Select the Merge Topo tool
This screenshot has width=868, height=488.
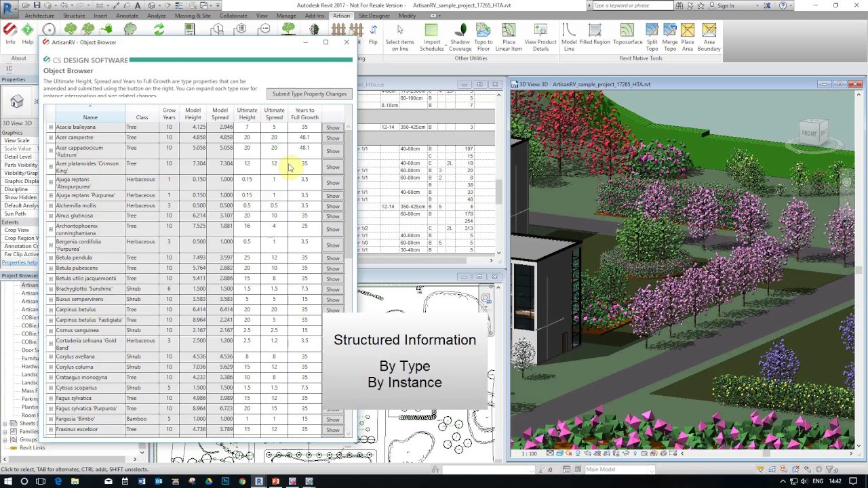point(670,37)
